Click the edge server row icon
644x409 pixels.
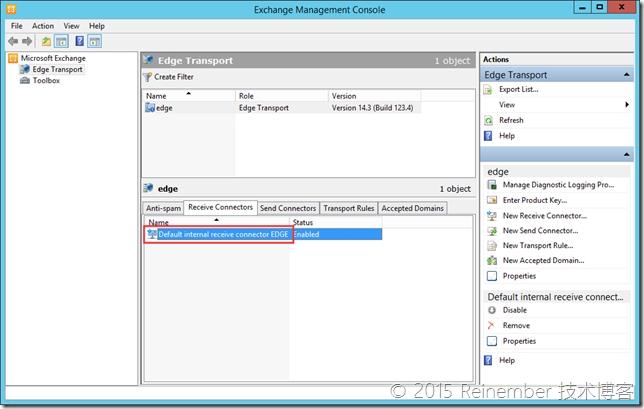(x=150, y=108)
